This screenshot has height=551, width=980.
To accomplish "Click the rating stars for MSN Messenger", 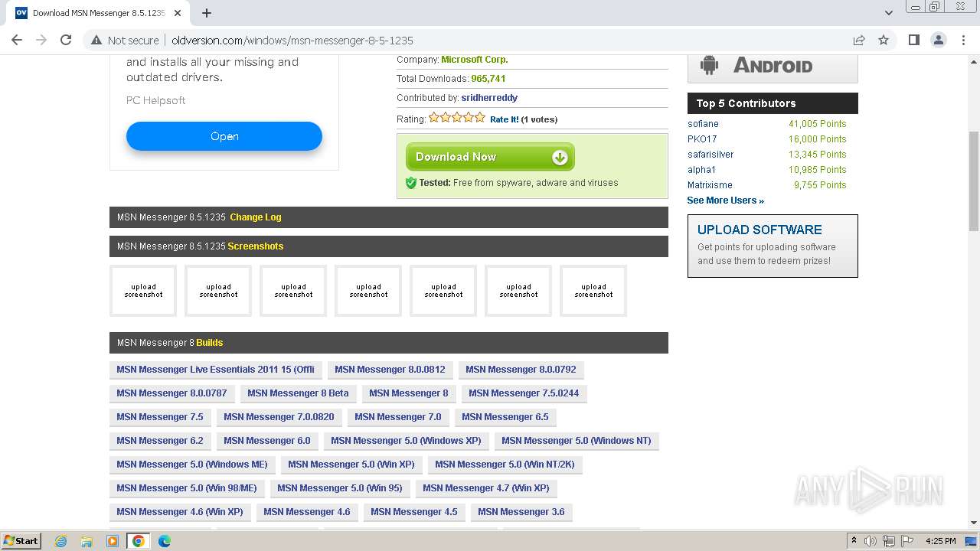I will click(x=457, y=118).
